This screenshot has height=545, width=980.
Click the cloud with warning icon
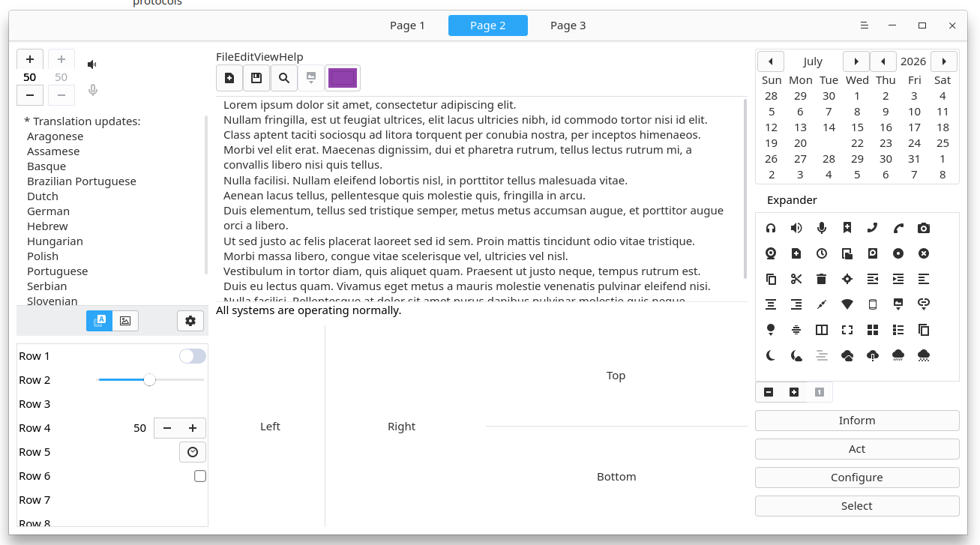pos(873,355)
